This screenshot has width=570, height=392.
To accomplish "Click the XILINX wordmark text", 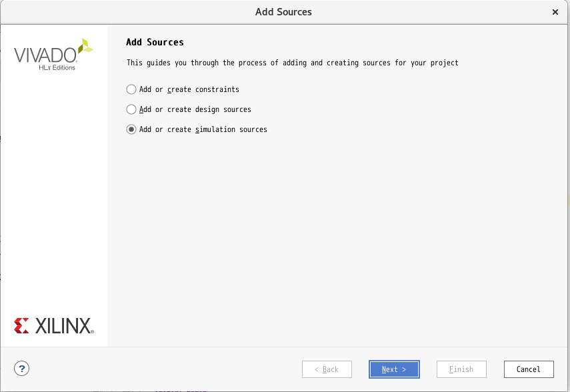I will [x=65, y=326].
